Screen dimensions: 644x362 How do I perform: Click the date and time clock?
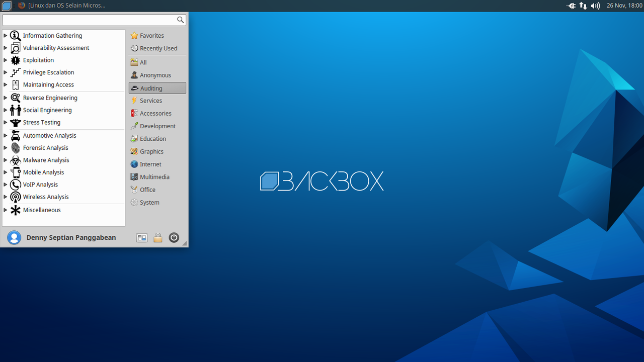pos(624,6)
